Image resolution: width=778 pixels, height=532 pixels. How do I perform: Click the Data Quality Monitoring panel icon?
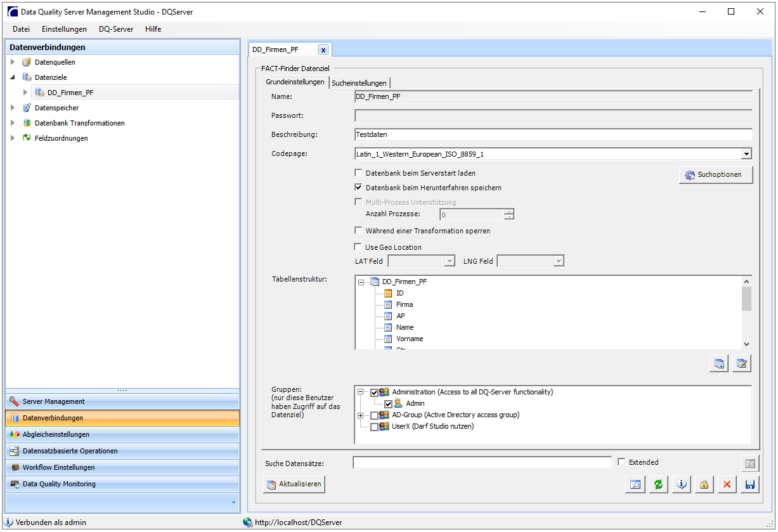[x=15, y=484]
